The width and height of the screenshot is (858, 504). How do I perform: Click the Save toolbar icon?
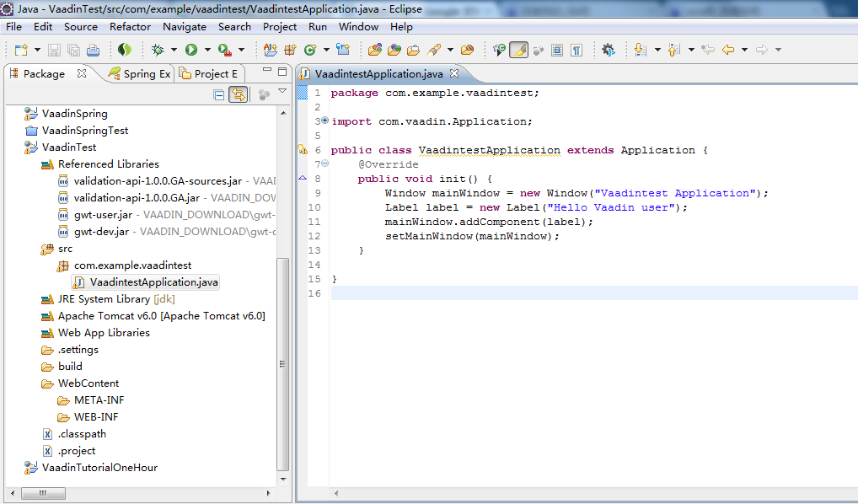click(x=54, y=50)
